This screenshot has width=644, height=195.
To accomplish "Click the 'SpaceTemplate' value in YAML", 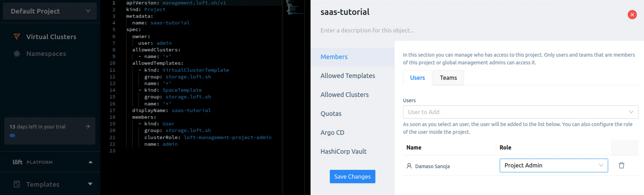I will click(x=182, y=90).
